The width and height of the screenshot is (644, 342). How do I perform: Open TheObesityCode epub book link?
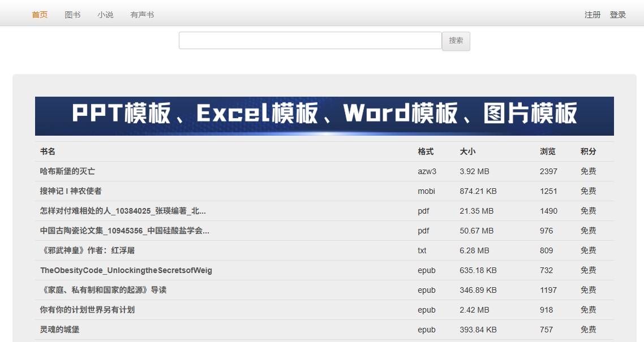pos(126,270)
